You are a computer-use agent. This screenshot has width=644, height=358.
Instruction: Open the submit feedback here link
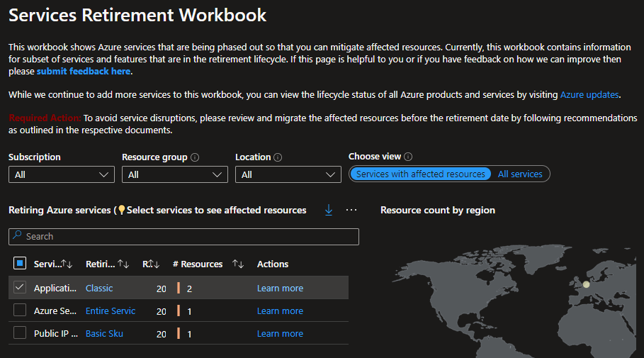pyautogui.click(x=84, y=71)
